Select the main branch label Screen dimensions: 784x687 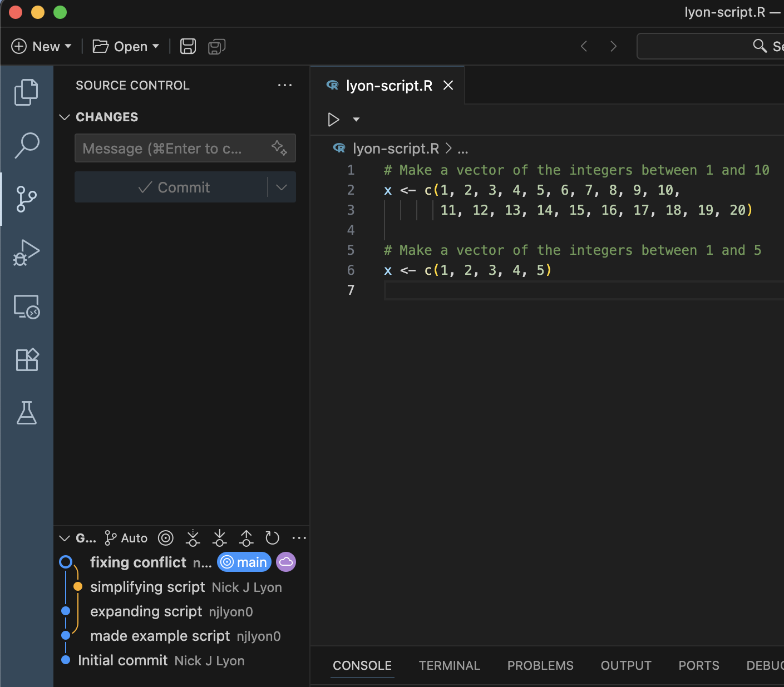tap(244, 562)
